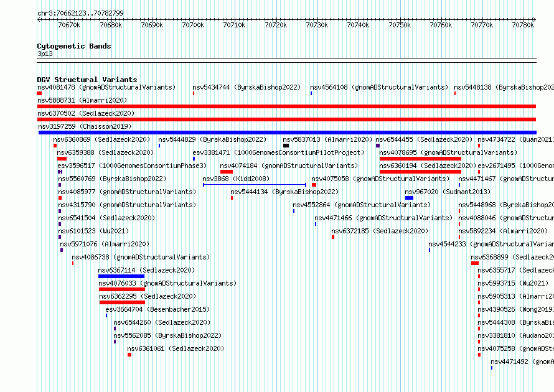The width and height of the screenshot is (554, 392).
Task: Open nsv6360194 (Sedlazeck2020) label
Action: tap(428, 166)
